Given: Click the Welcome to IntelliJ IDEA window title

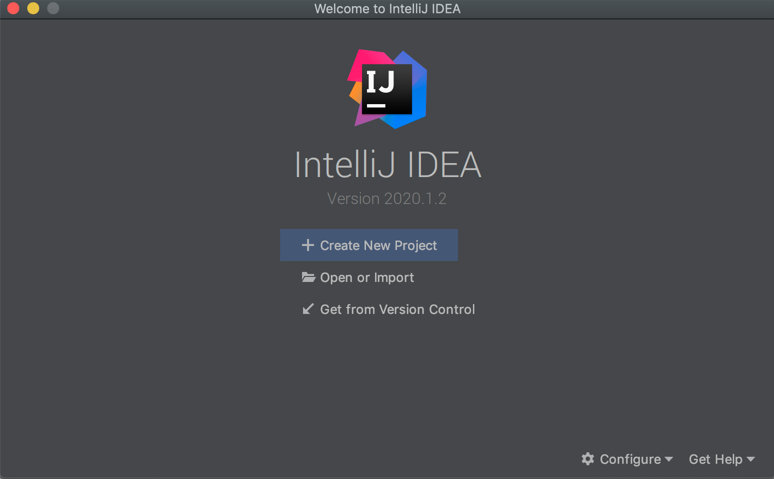Looking at the screenshot, I should (x=387, y=9).
